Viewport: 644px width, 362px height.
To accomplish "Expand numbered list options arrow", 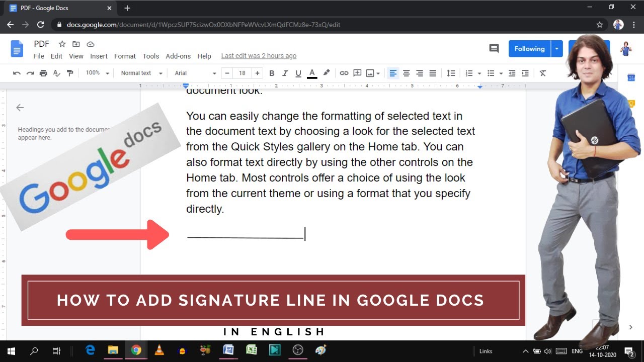I will click(x=479, y=73).
